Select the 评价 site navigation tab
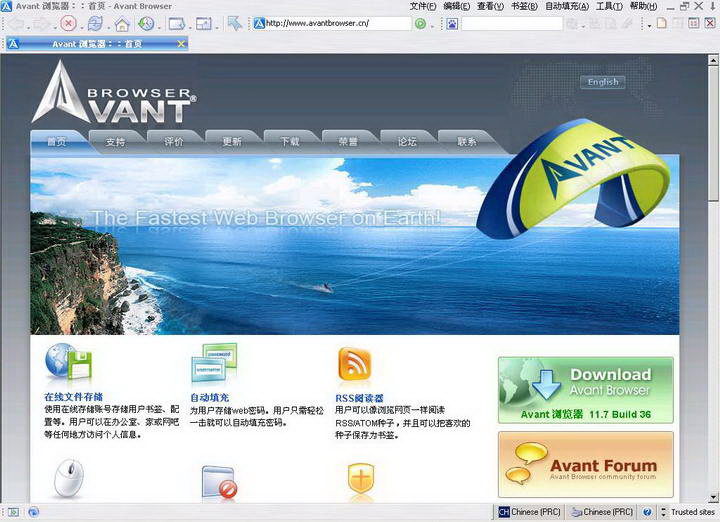This screenshot has height=522, width=720. 174,141
